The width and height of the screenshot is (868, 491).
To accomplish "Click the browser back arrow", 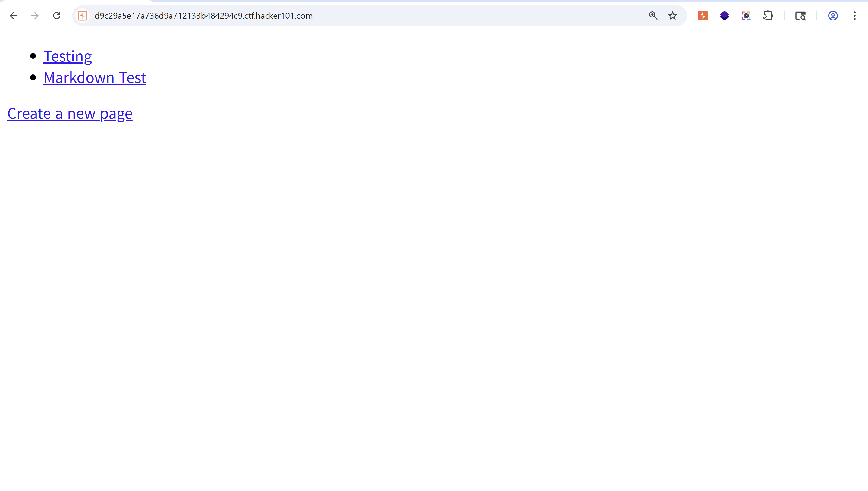I will 13,16.
